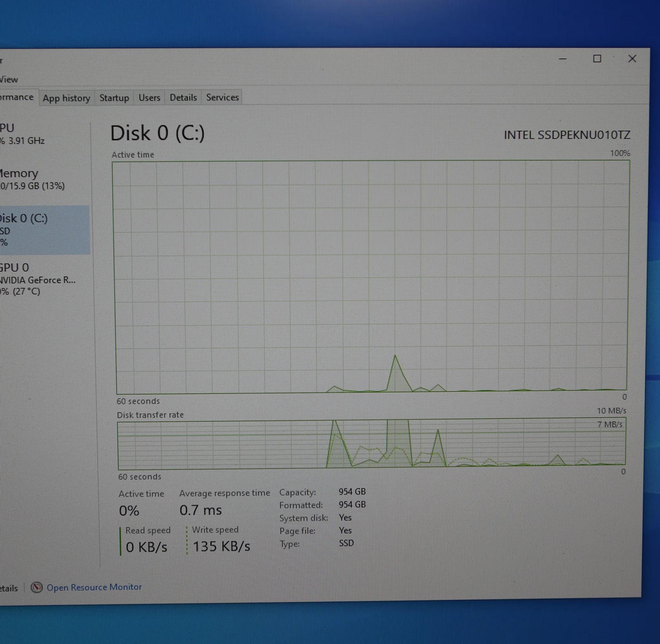This screenshot has width=660, height=644.
Task: Open the Startup tab
Action: pos(114,98)
